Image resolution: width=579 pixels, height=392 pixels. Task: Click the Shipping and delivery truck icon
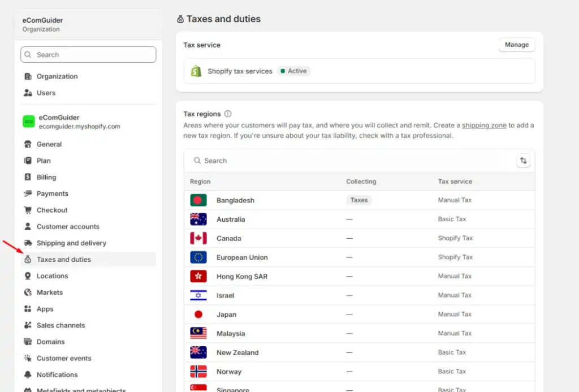click(28, 243)
